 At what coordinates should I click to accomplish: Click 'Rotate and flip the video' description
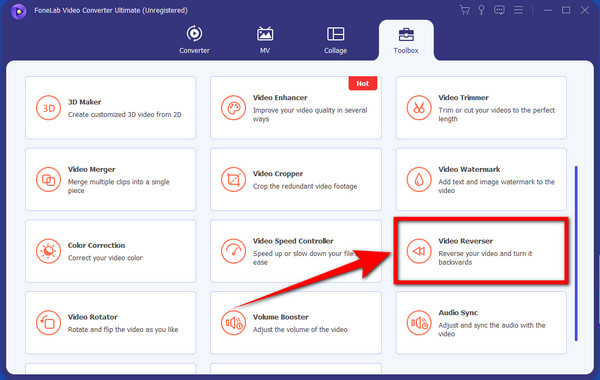coord(123,329)
